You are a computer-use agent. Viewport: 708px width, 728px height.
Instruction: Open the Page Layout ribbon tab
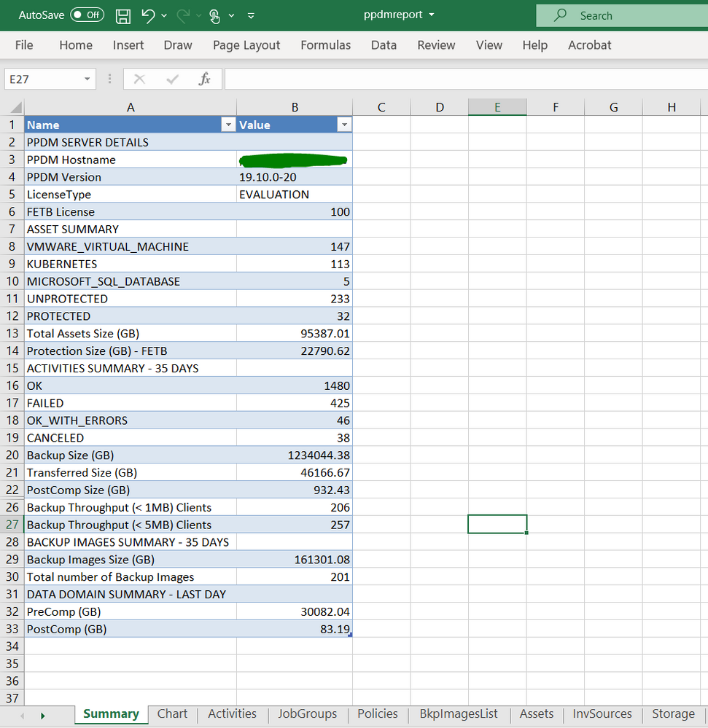pyautogui.click(x=246, y=45)
